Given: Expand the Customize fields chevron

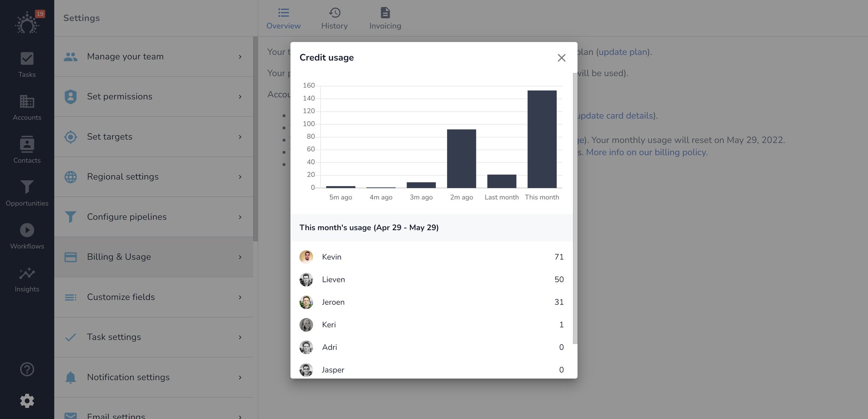Looking at the screenshot, I should point(240,297).
